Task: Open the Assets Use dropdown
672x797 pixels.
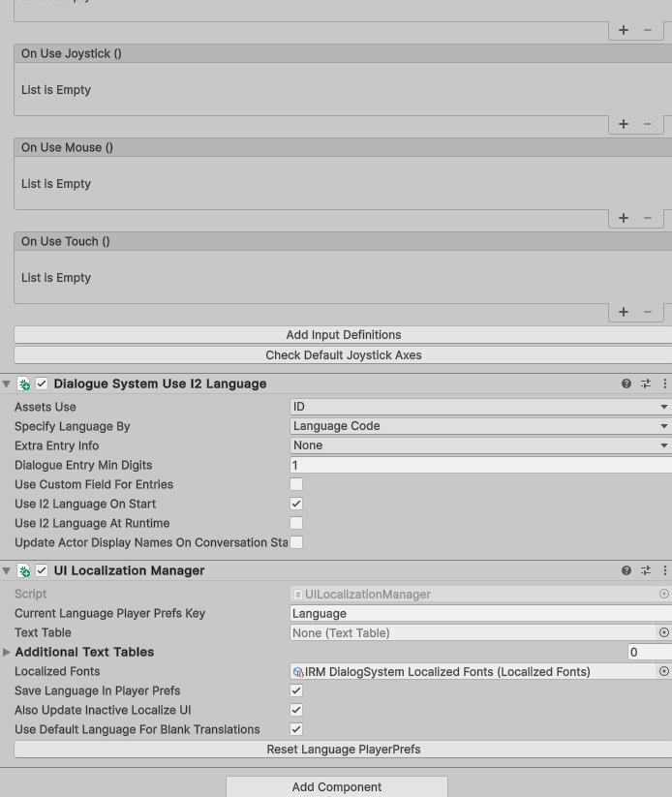Action: pos(481,407)
